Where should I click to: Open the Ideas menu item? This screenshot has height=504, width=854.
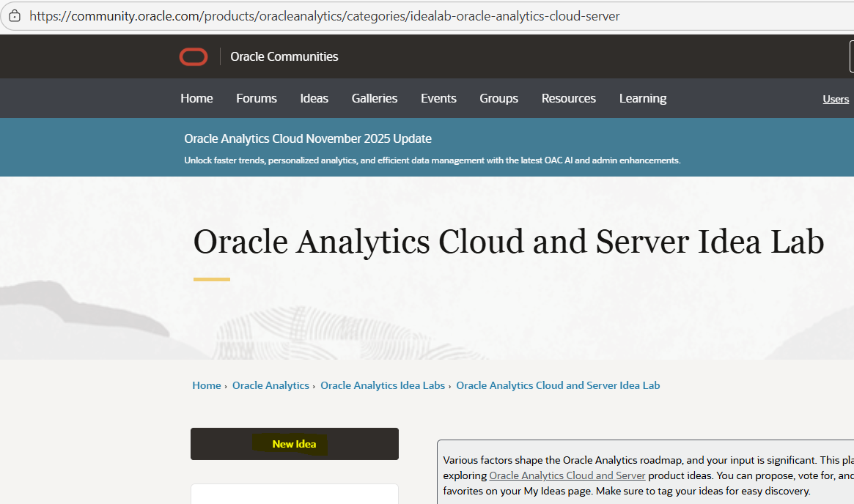(x=314, y=98)
